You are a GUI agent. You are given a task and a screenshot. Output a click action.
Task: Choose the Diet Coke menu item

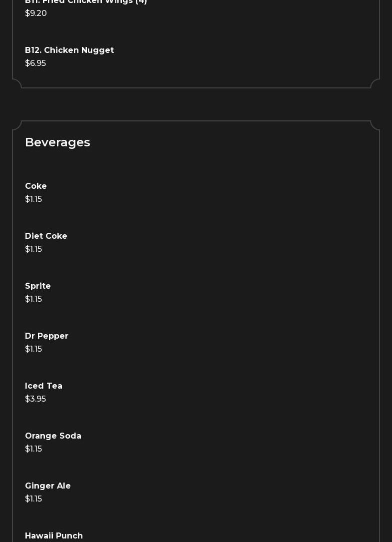tap(46, 236)
